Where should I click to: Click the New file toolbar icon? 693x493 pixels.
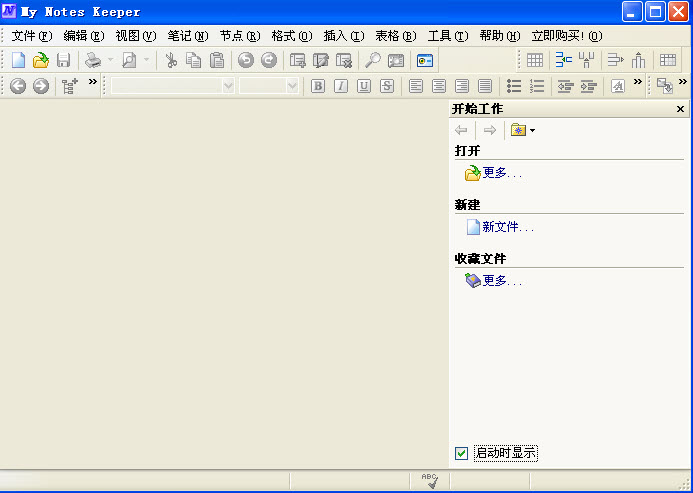pos(18,61)
